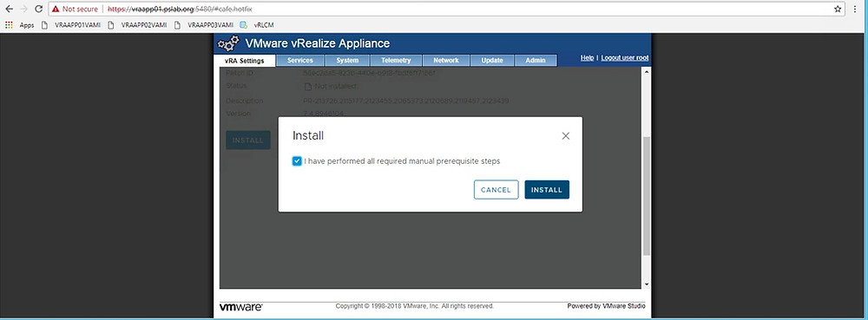
Task: Open VRAAPP03VAMI bookmark
Action: tap(203, 25)
